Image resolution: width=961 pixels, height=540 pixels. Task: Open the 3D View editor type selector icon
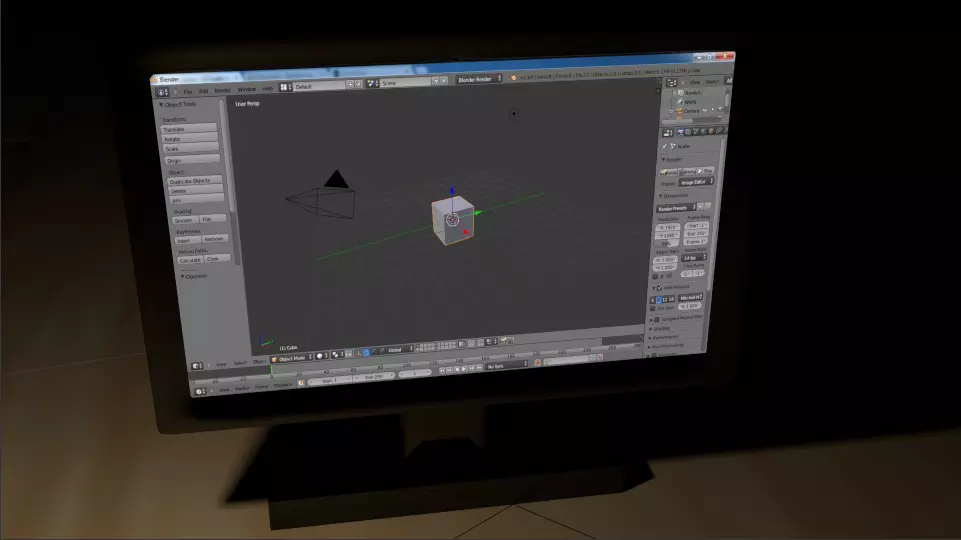197,366
